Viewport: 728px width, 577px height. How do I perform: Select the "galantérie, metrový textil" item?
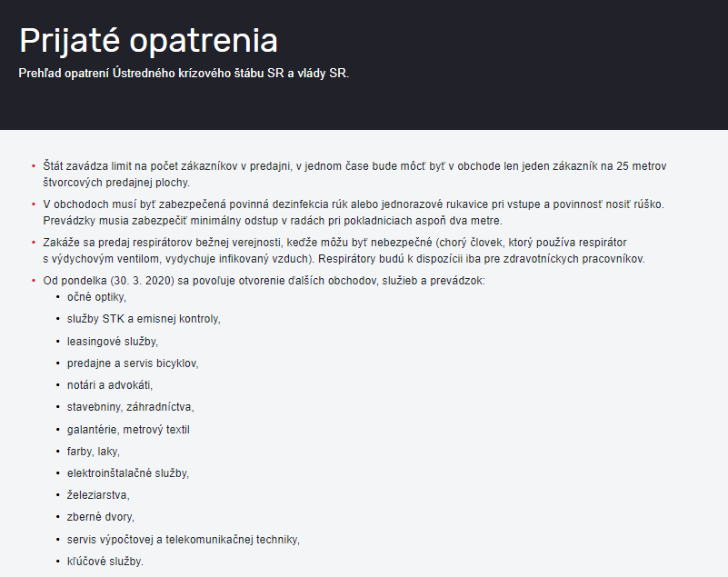pyautogui.click(x=128, y=430)
